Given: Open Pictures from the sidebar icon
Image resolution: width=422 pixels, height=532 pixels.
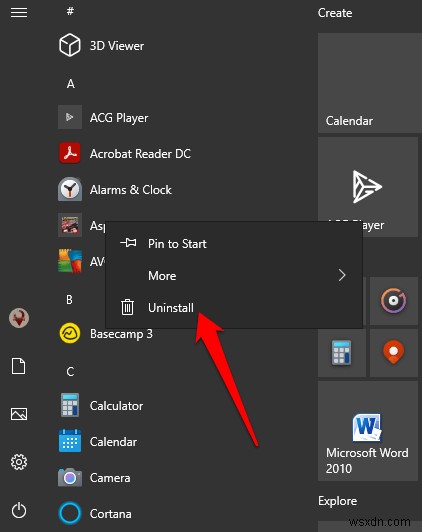Looking at the screenshot, I should [19, 414].
